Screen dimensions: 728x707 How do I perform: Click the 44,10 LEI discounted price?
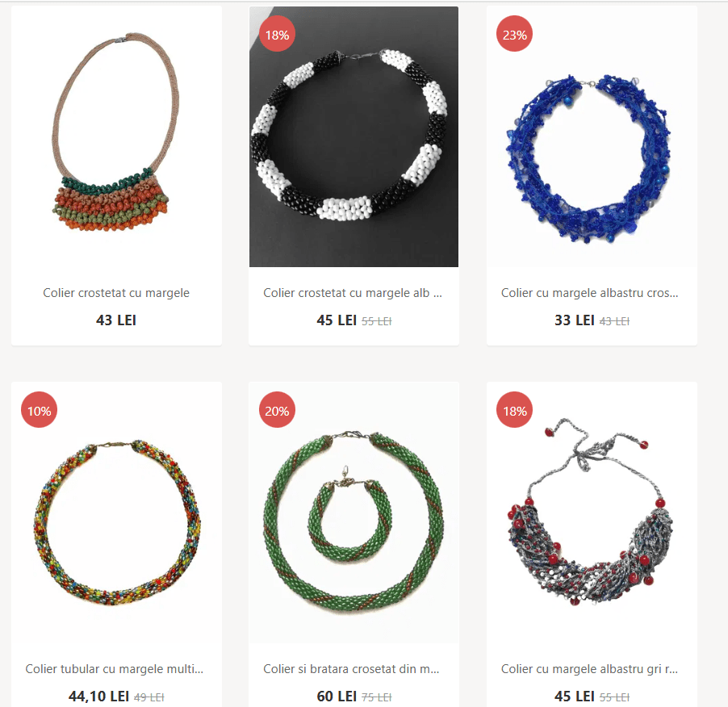(x=99, y=697)
